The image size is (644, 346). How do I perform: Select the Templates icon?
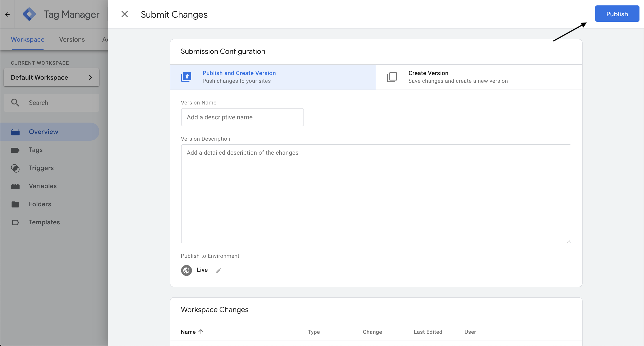(x=16, y=222)
